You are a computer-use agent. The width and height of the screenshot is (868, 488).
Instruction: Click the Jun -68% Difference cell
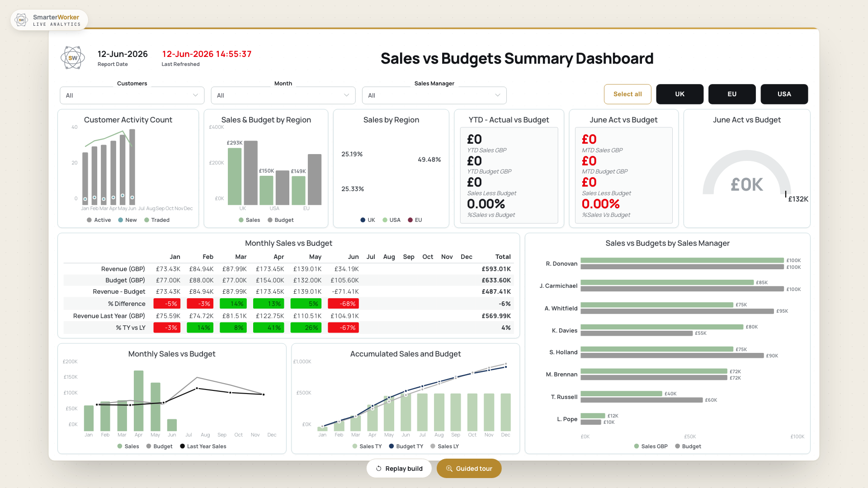tap(343, 304)
